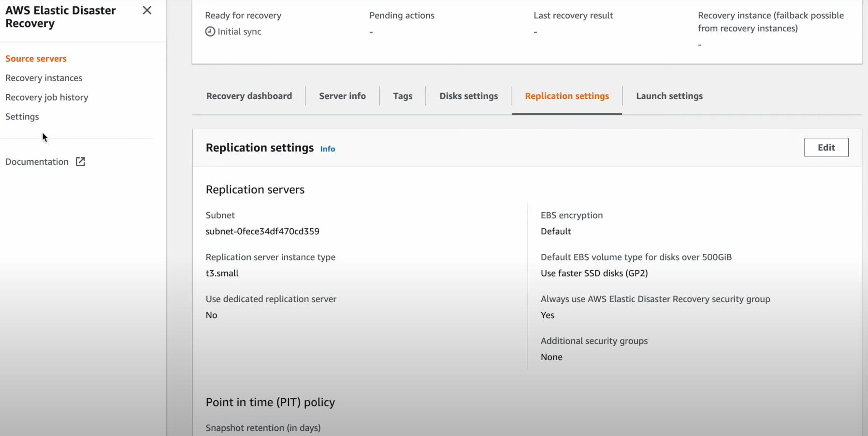
Task: Open Recovery job history
Action: click(47, 97)
